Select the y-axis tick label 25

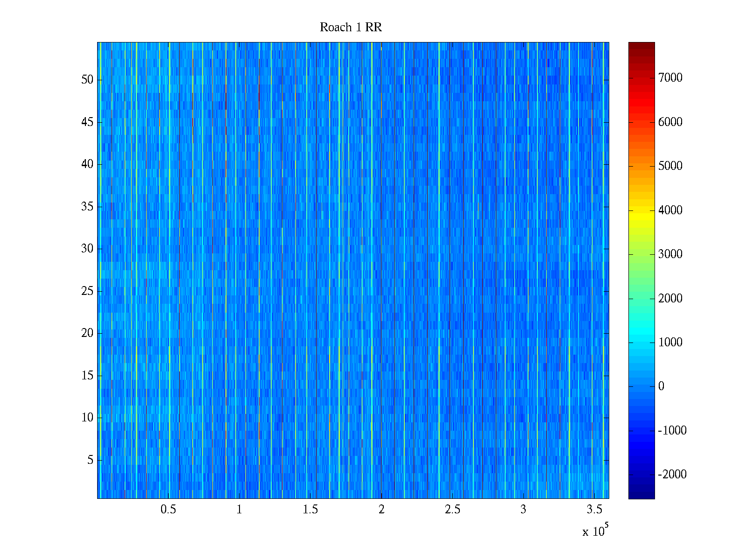tap(87, 291)
